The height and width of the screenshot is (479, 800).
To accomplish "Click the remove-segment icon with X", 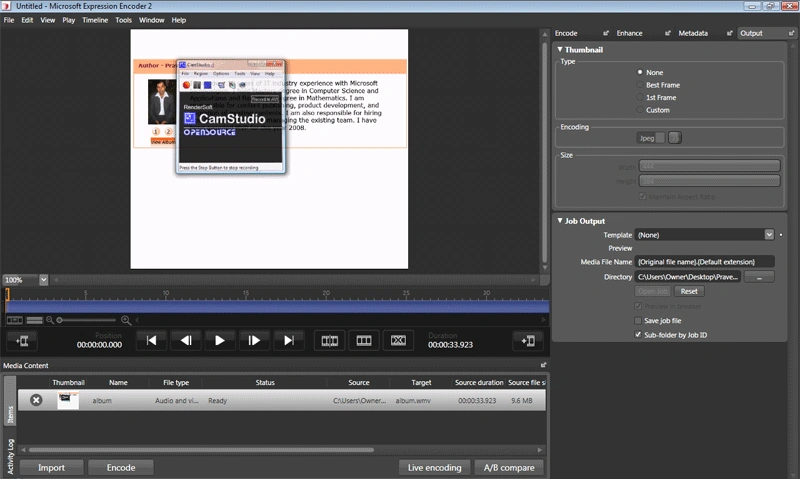I will pyautogui.click(x=398, y=340).
